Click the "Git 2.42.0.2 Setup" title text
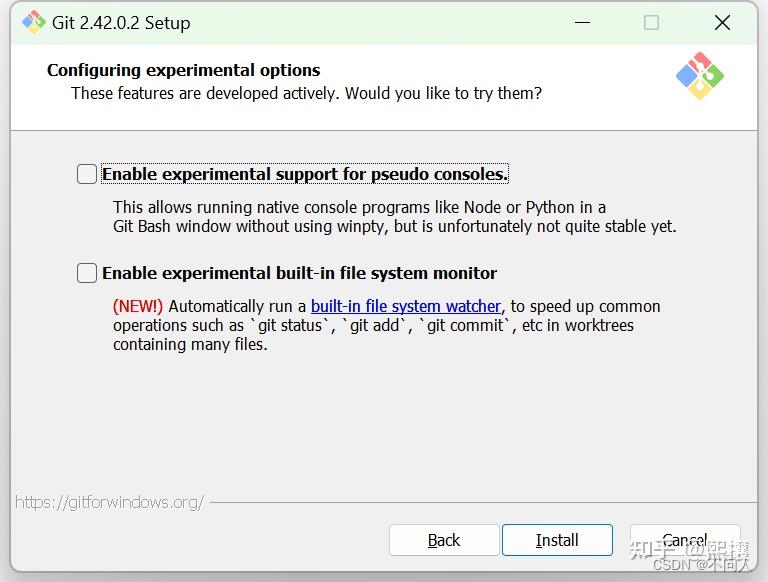The height and width of the screenshot is (582, 768). pyautogui.click(x=121, y=22)
